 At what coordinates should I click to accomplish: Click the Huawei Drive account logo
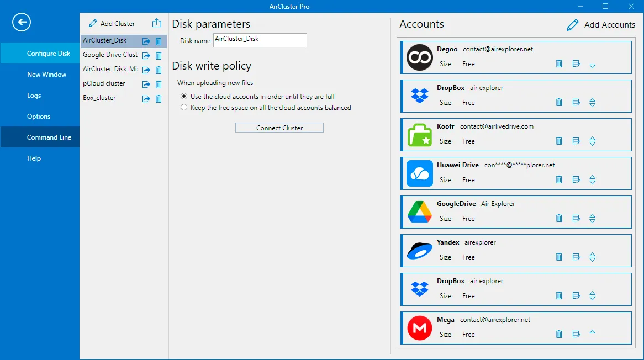click(x=419, y=173)
